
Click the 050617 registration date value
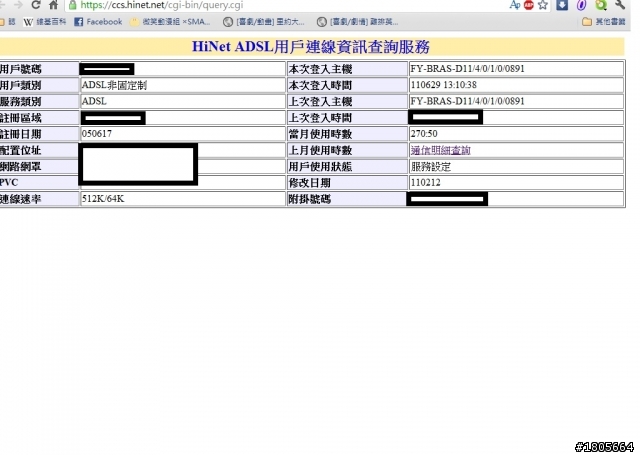[x=97, y=134]
